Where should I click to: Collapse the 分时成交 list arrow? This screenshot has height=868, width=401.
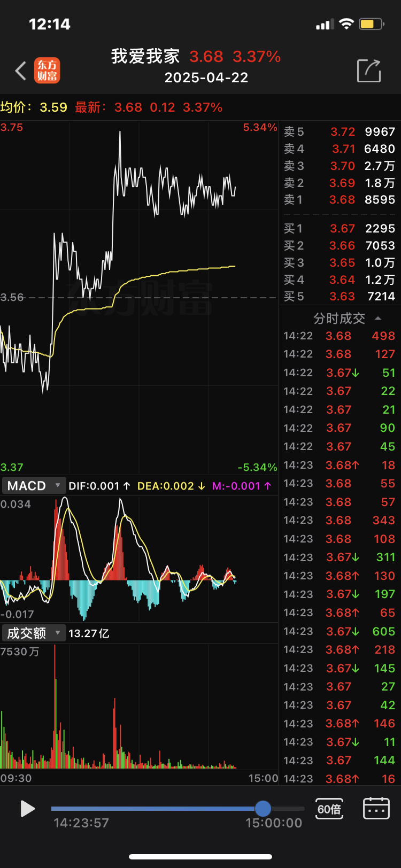(378, 319)
